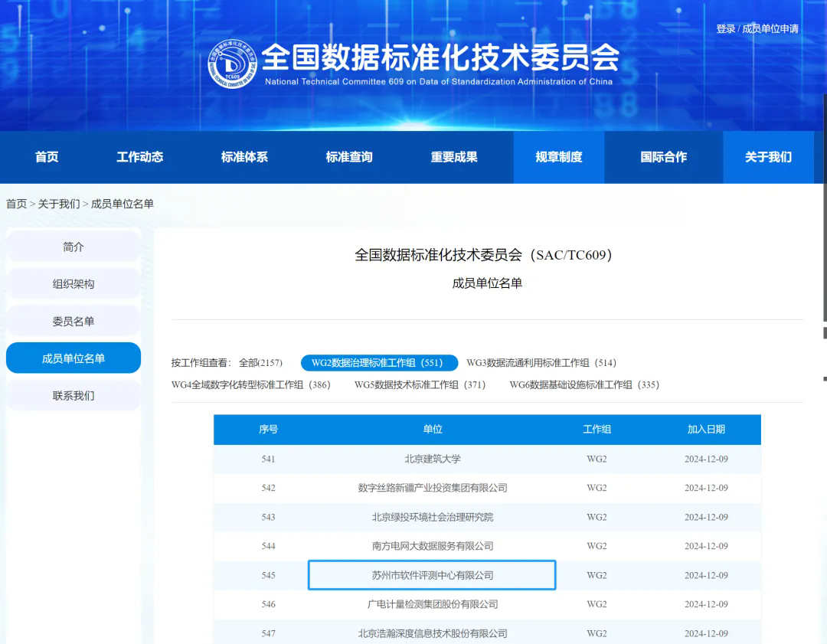Viewport: 827px width, 644px height.
Task: Select 标准查询 in the top navigation
Action: pos(349,157)
